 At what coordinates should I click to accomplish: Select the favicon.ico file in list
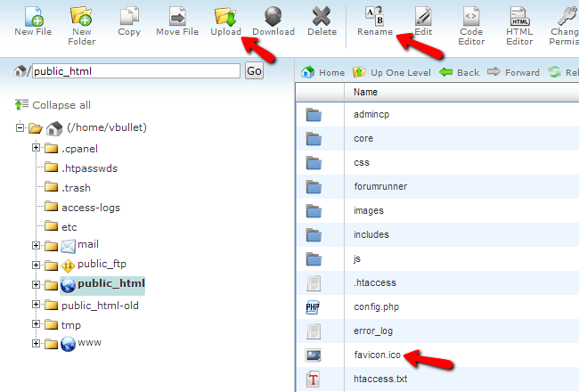pos(378,355)
